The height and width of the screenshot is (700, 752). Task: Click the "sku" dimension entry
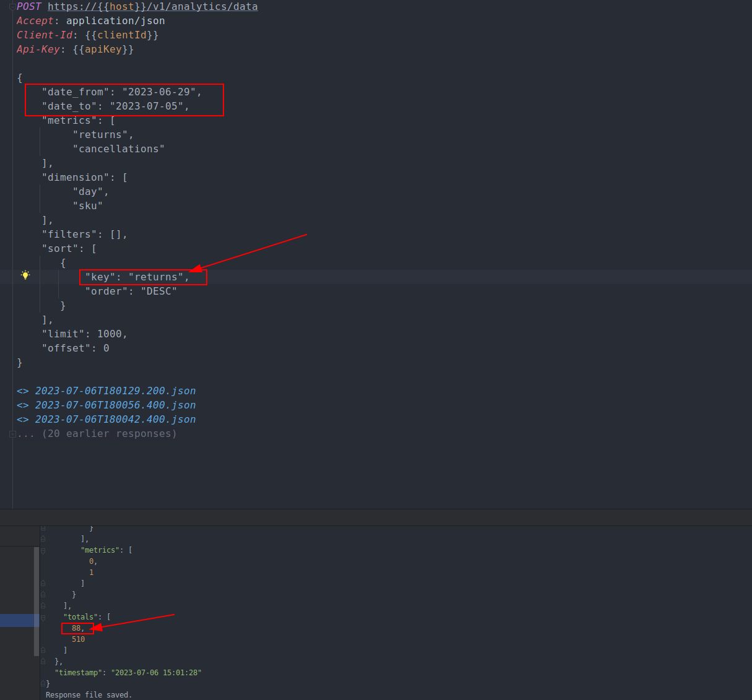click(88, 206)
